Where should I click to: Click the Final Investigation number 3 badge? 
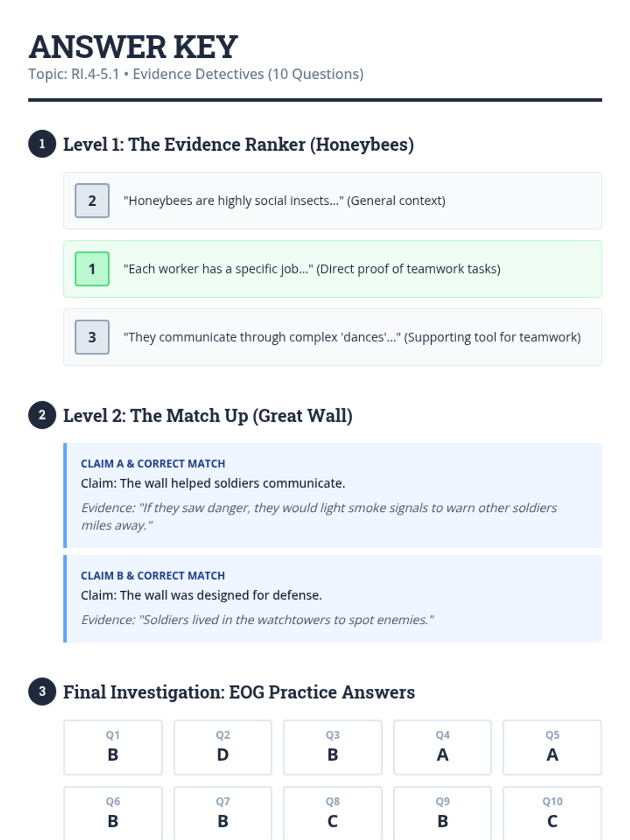[42, 691]
